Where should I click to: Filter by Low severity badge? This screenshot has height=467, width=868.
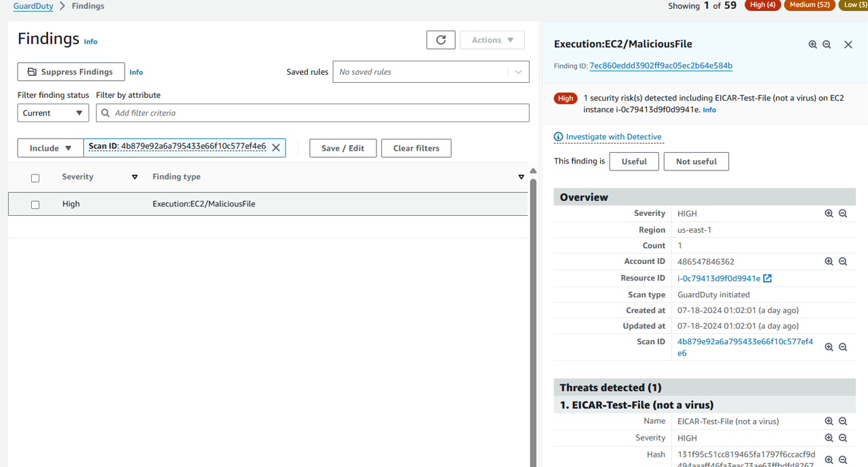pyautogui.click(x=853, y=5)
